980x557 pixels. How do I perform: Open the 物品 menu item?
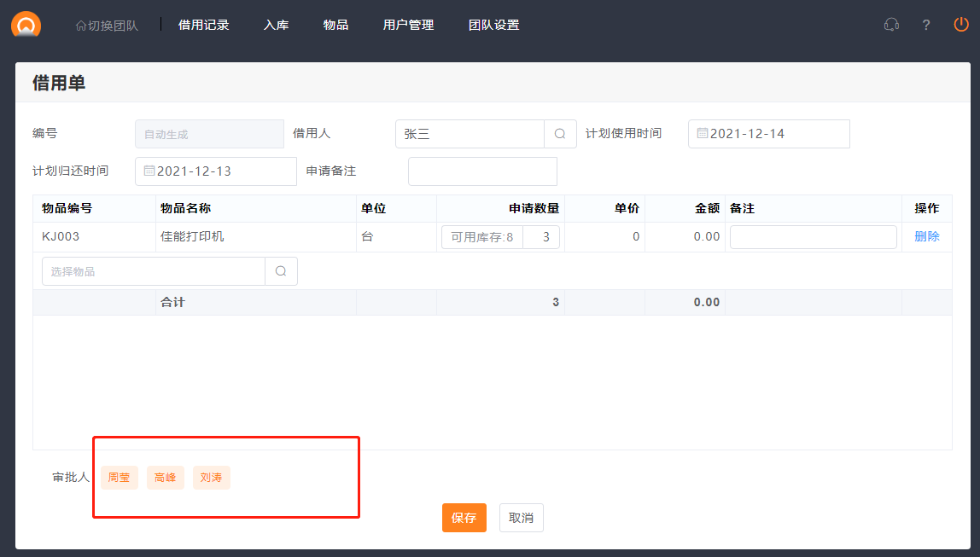(x=335, y=25)
